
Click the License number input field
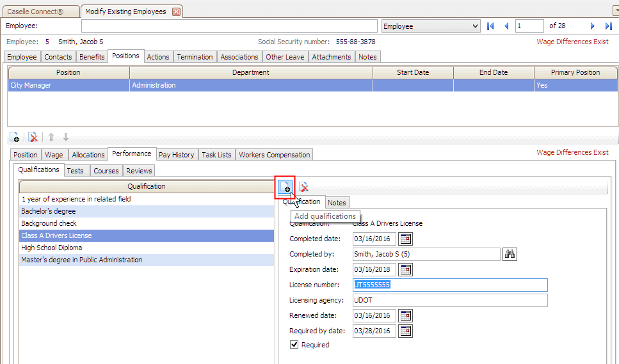450,285
